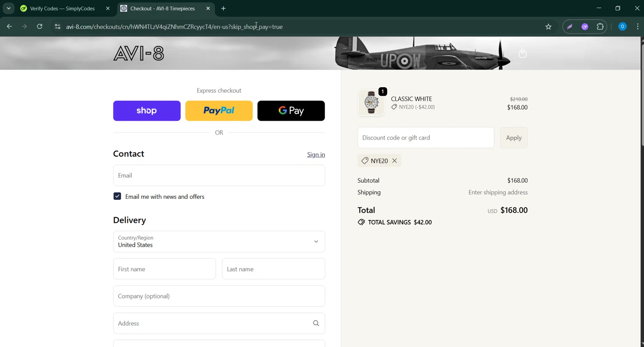Screen dimensions: 644x347
Task: Click the Apply discount button
Action: (x=514, y=137)
